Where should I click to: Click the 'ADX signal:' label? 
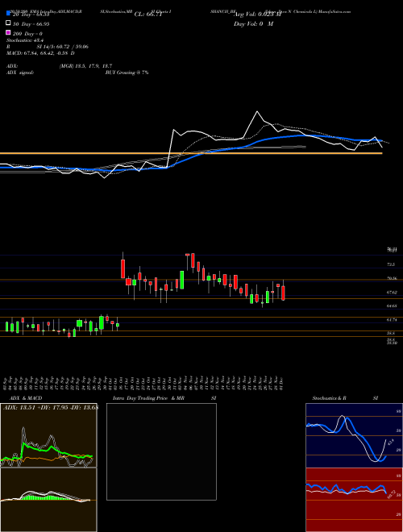tap(20, 73)
